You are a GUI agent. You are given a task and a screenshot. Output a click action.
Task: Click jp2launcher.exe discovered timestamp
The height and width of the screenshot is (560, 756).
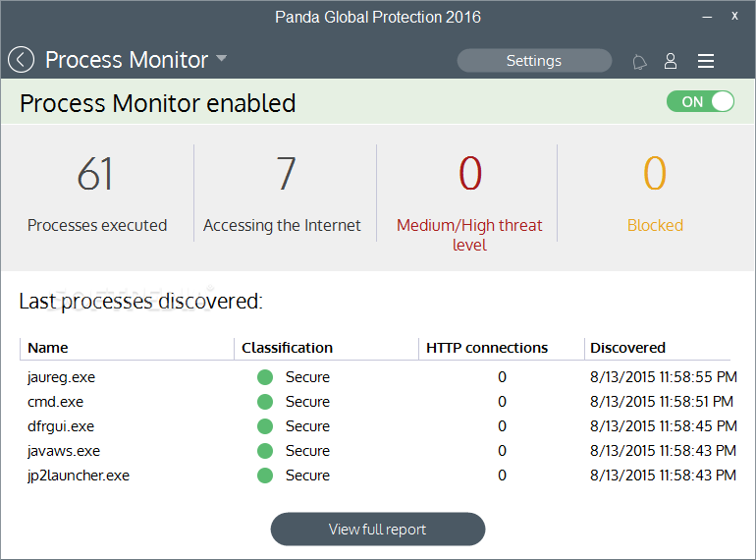pyautogui.click(x=664, y=476)
